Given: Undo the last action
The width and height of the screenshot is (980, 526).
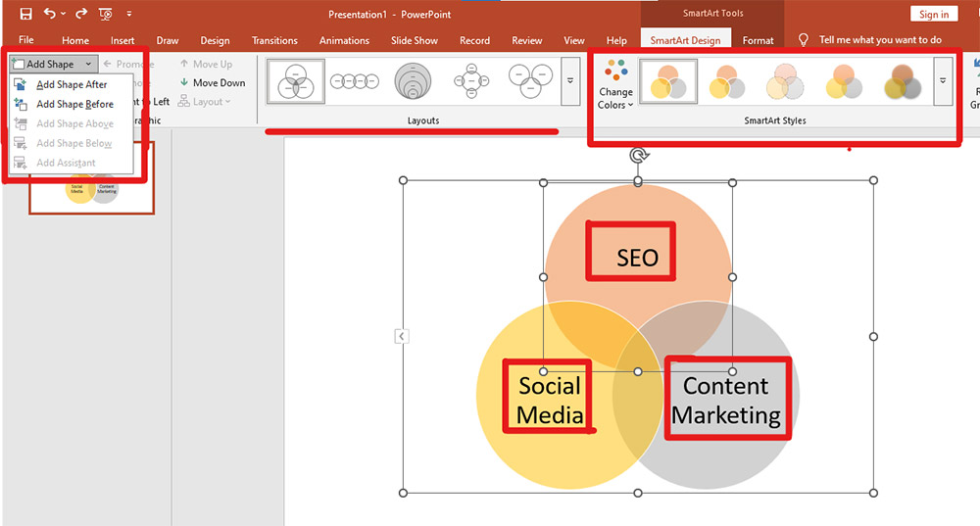Looking at the screenshot, I should pos(49,13).
